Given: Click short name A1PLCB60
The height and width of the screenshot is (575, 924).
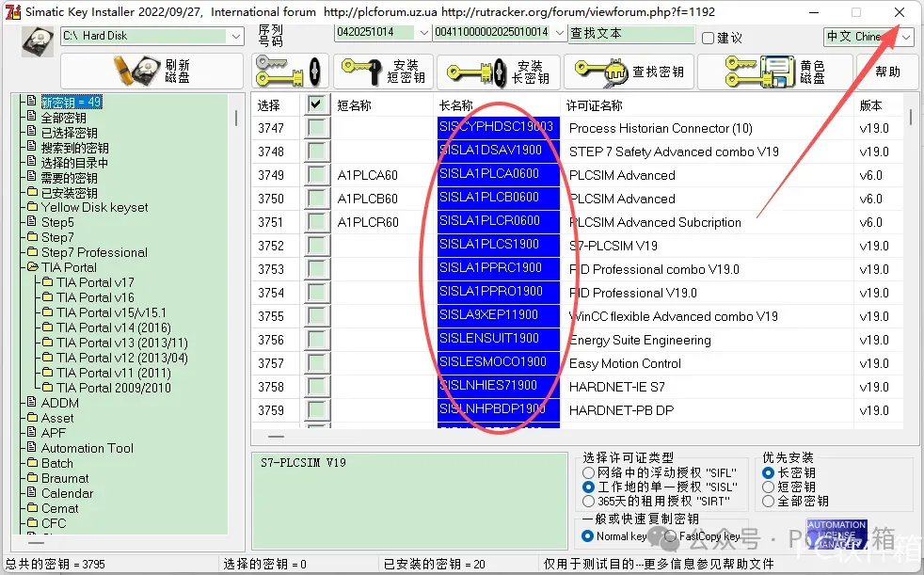Looking at the screenshot, I should 368,199.
